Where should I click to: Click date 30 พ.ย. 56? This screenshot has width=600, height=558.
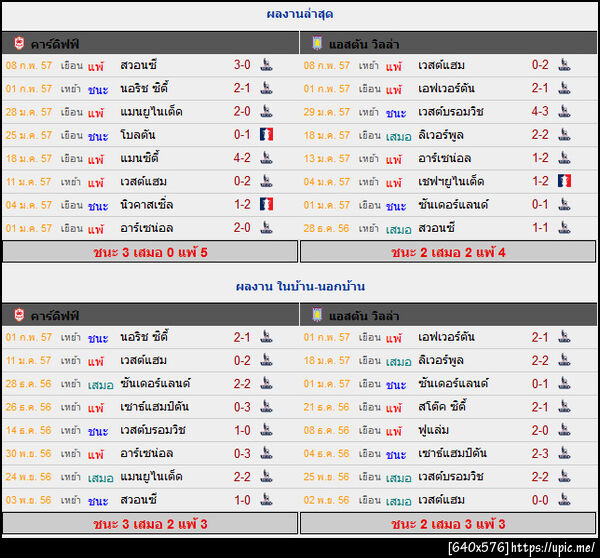[28, 453]
